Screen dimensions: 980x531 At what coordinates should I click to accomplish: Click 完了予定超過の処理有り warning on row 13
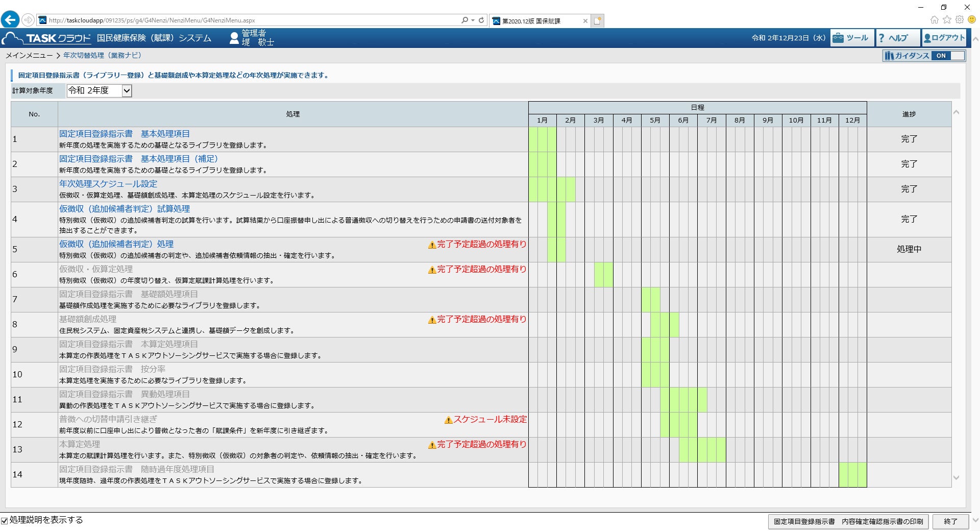482,444
